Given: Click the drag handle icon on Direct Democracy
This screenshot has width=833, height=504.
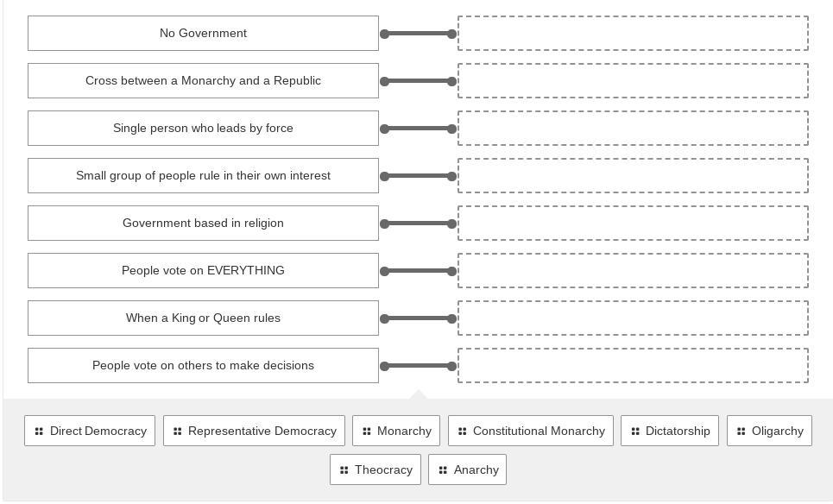Looking at the screenshot, I should (x=39, y=432).
